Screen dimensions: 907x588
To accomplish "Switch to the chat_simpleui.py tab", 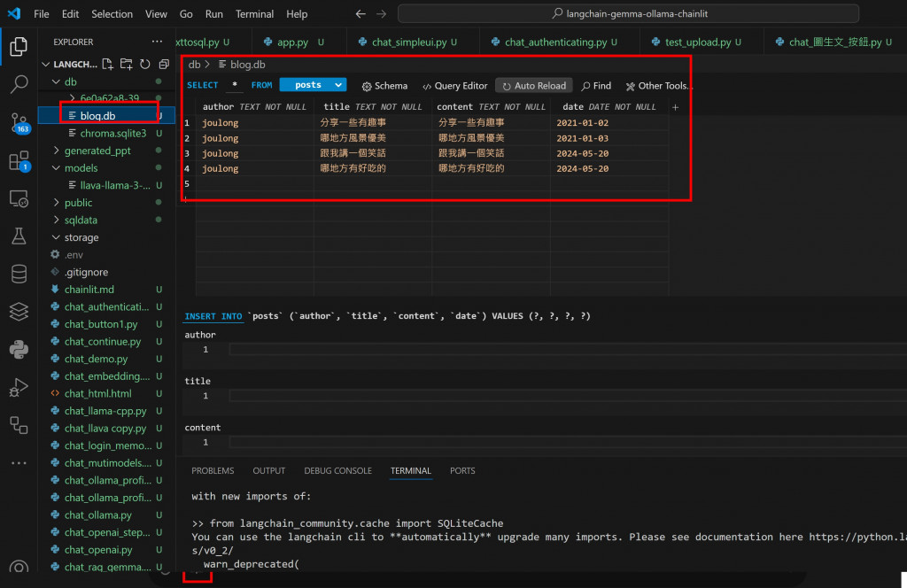I will point(409,42).
